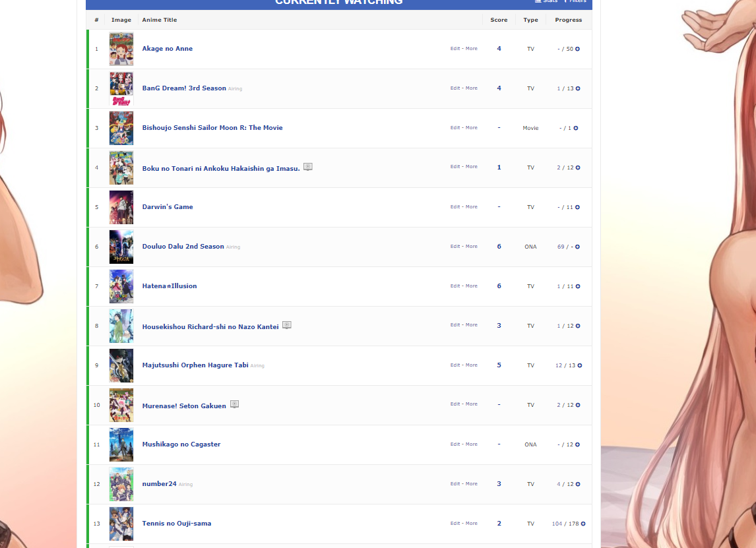Open the number24 anime page
Screen dimensions: 756x548
point(159,484)
